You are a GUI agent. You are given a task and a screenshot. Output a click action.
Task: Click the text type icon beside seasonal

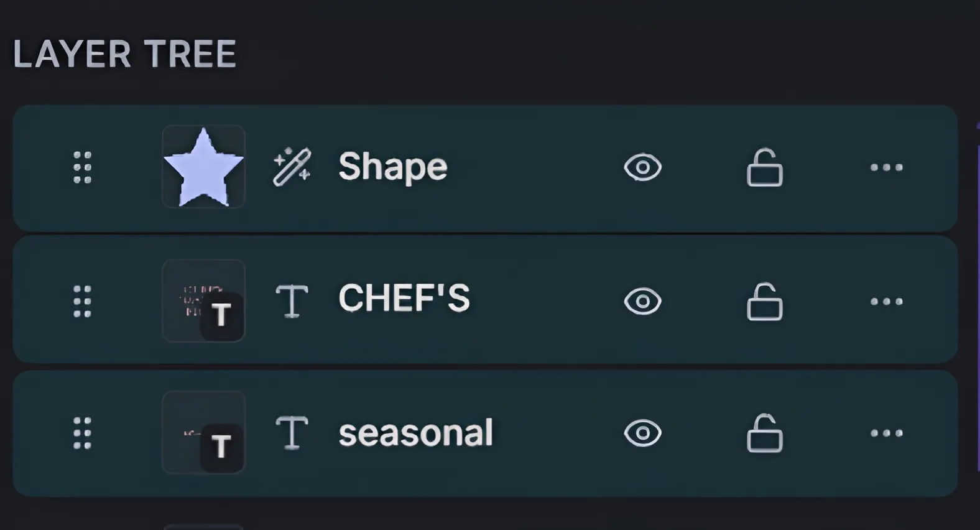pos(292,433)
